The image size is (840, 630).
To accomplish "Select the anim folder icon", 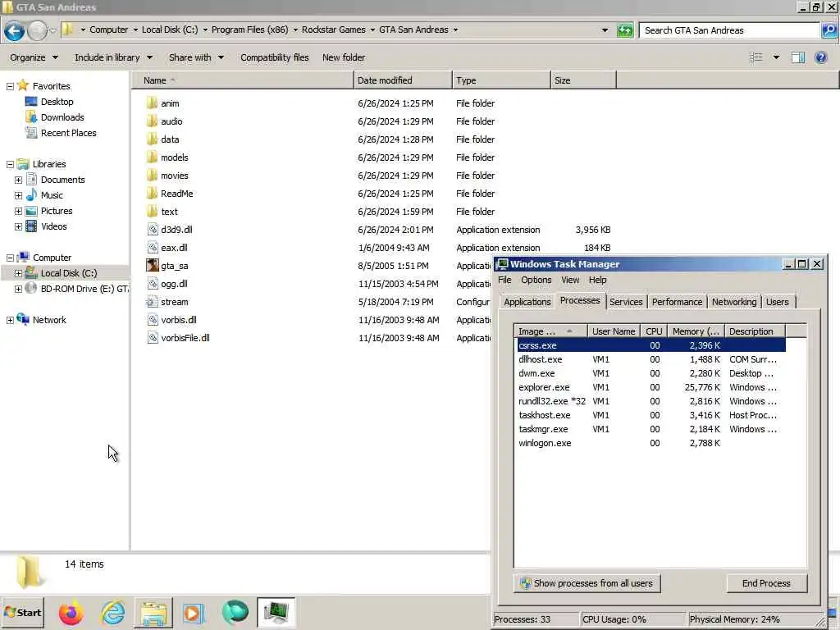I will [152, 103].
